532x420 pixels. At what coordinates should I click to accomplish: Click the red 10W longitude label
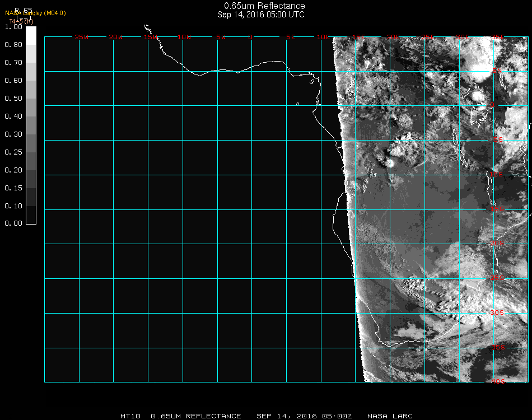(x=185, y=37)
